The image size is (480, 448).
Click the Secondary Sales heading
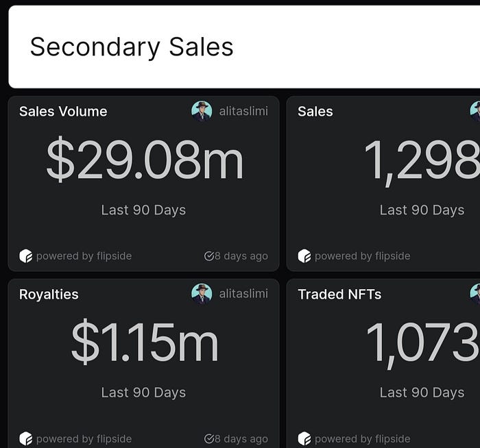132,47
